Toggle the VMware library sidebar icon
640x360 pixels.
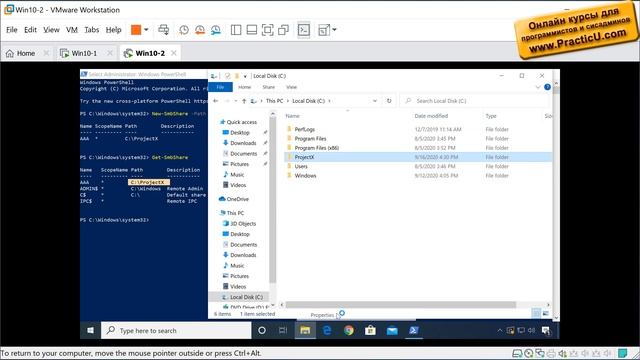coord(236,30)
